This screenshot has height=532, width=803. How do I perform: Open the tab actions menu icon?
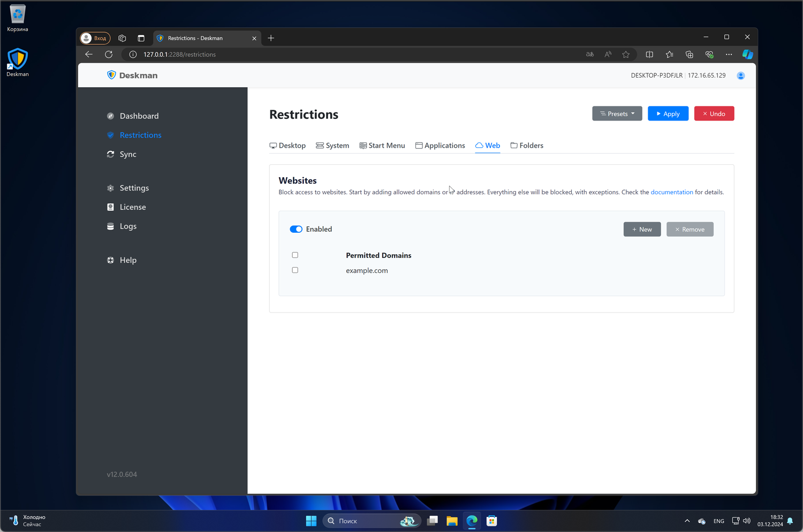tap(141, 38)
